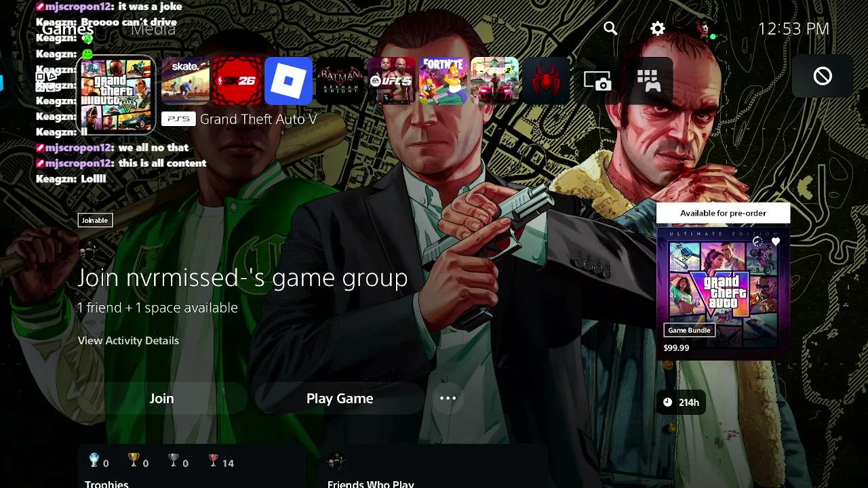Open the Media Gallery camera icon
The height and width of the screenshot is (488, 868).
tap(597, 81)
